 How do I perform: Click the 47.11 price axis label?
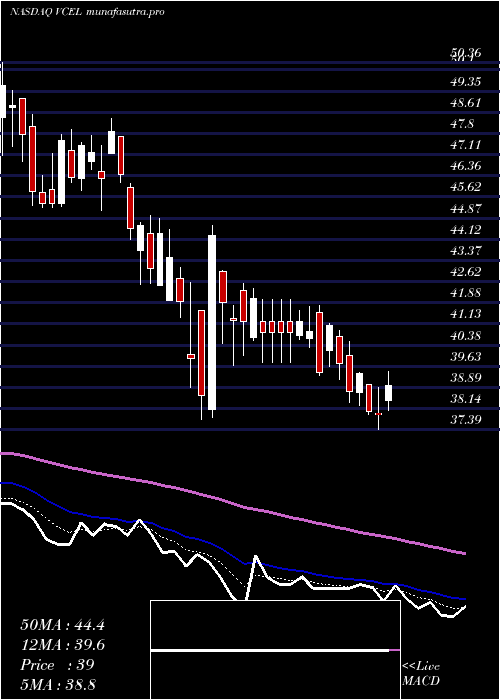tap(466, 145)
